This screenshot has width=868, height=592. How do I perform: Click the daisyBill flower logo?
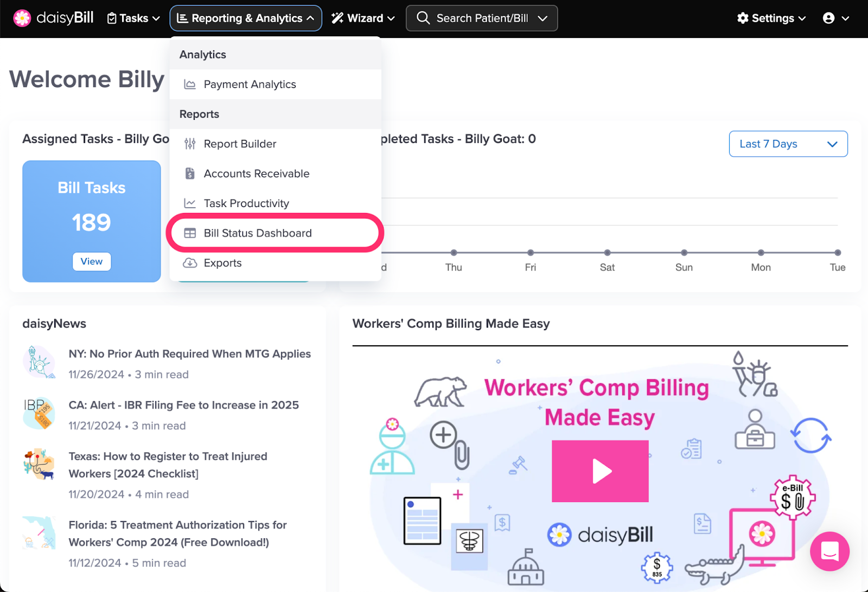click(22, 18)
